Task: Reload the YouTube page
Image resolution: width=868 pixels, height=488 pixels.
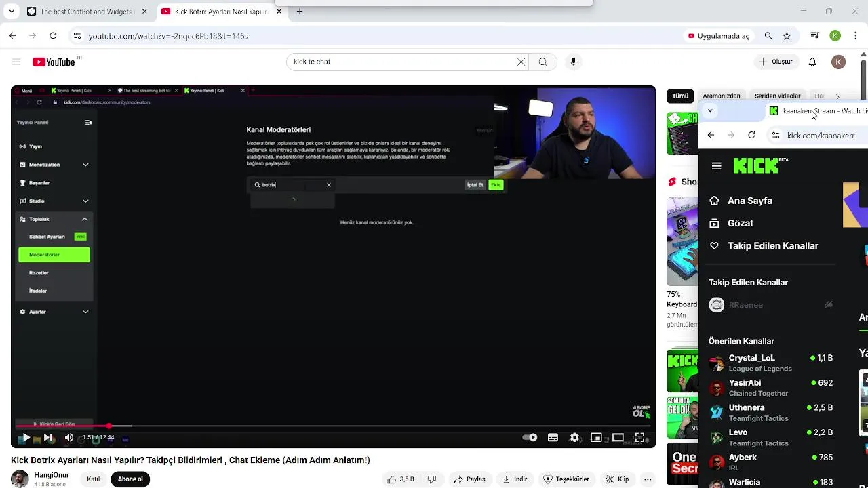Action: (54, 36)
